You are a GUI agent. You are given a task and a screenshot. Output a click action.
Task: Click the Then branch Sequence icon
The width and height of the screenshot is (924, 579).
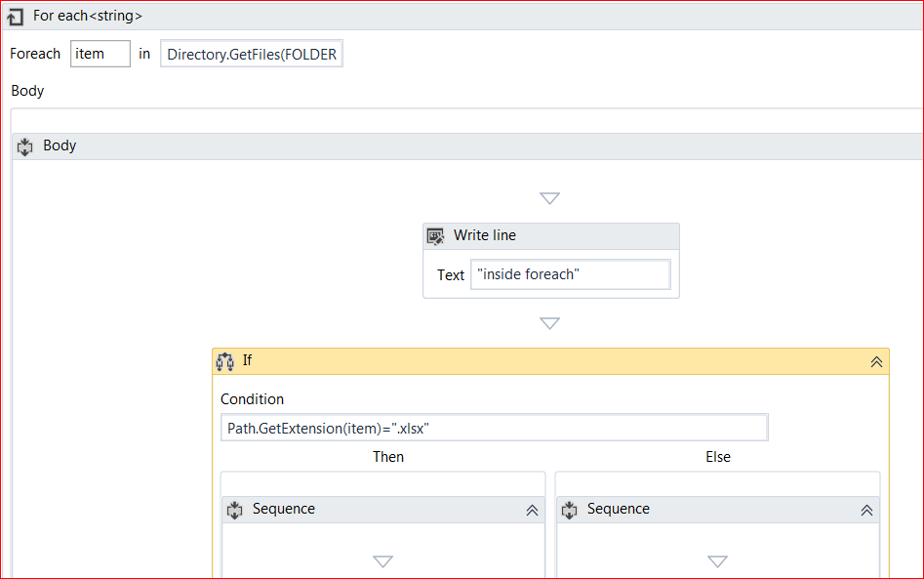(x=235, y=510)
